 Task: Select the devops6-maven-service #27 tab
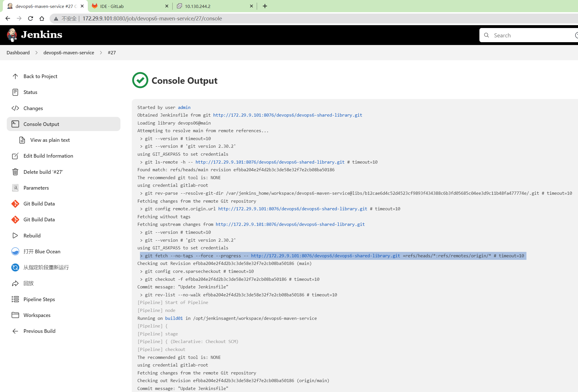45,6
